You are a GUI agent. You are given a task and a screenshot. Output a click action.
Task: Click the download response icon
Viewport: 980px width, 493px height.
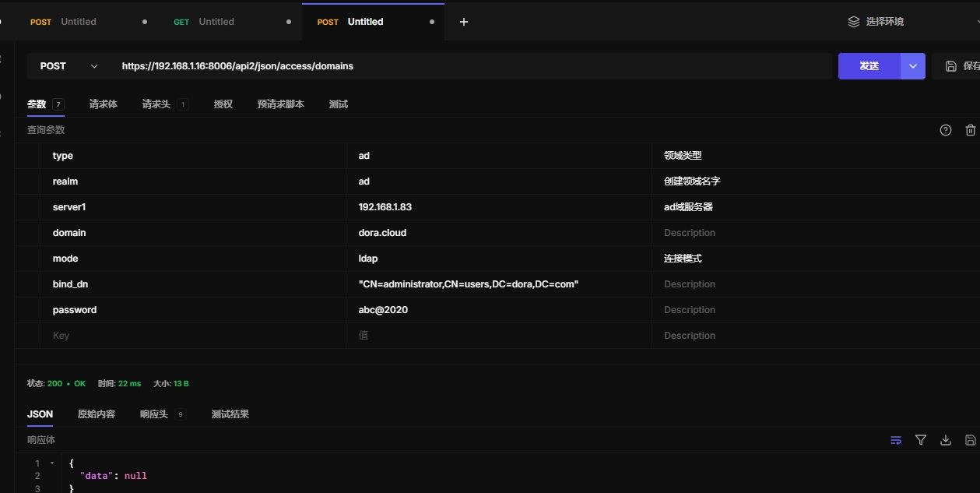click(946, 440)
